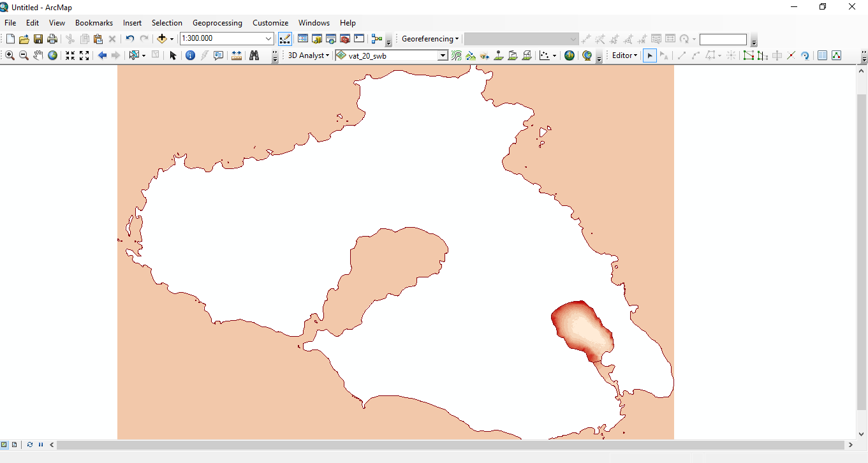Click the horizontal scrollbar right arrow
The width and height of the screenshot is (868, 463).
[851, 445]
